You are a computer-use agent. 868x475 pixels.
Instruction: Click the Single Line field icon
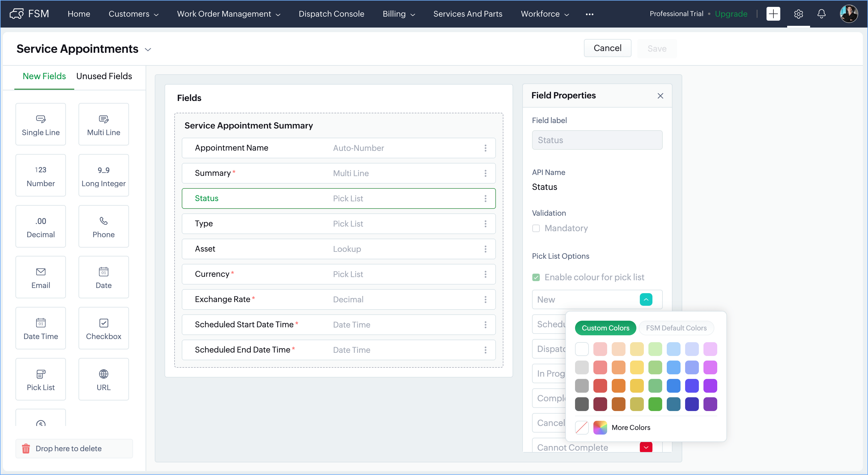(41, 119)
